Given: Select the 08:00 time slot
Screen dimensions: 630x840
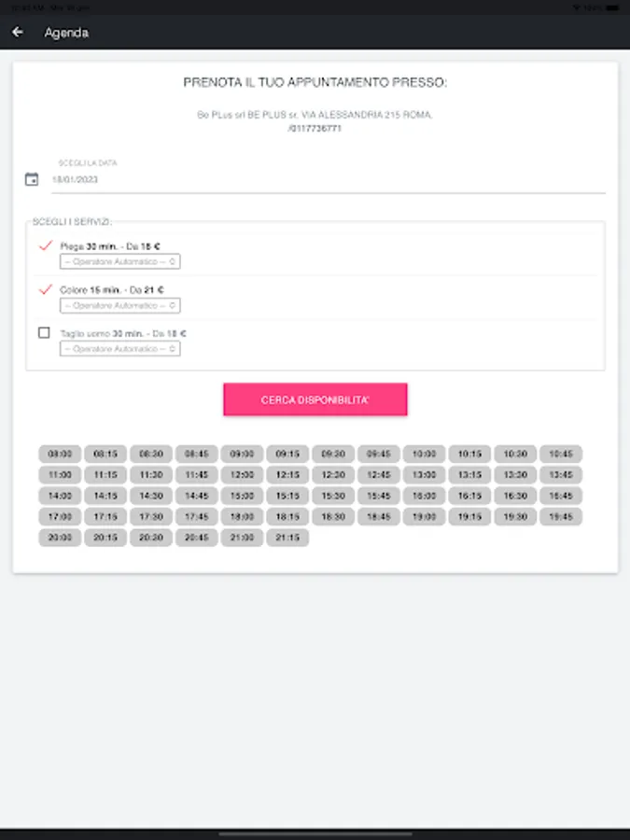Looking at the screenshot, I should click(x=60, y=454).
